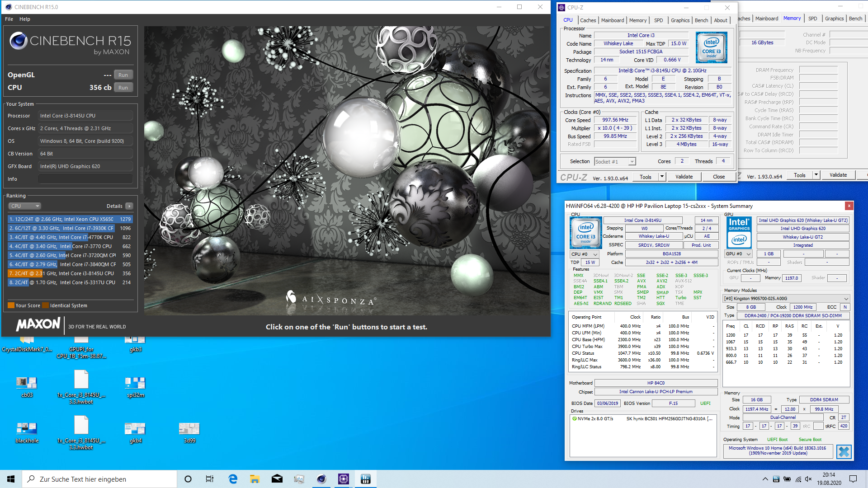Select the gkb3 desktop icon
Screen dimensions: 868x488
click(x=136, y=345)
